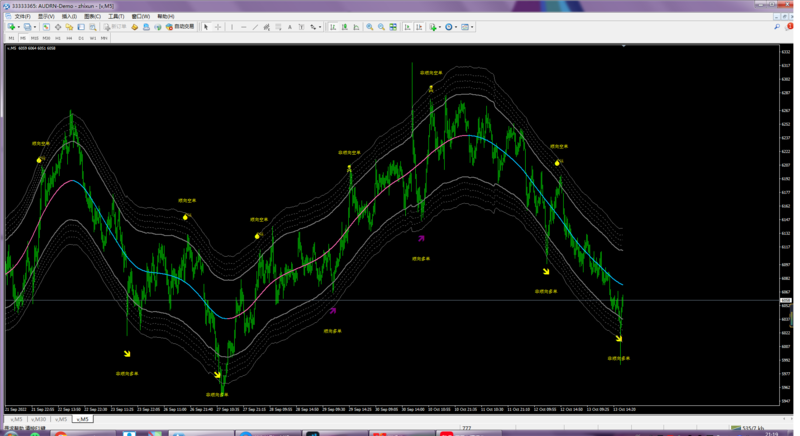This screenshot has height=436, width=800.
Task: Switch chart to bar chart
Action: 333,27
